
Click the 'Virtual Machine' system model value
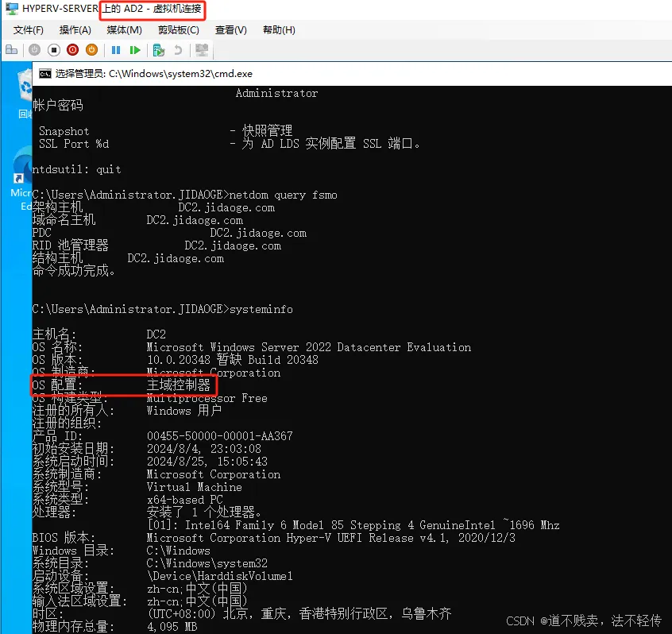click(x=194, y=487)
